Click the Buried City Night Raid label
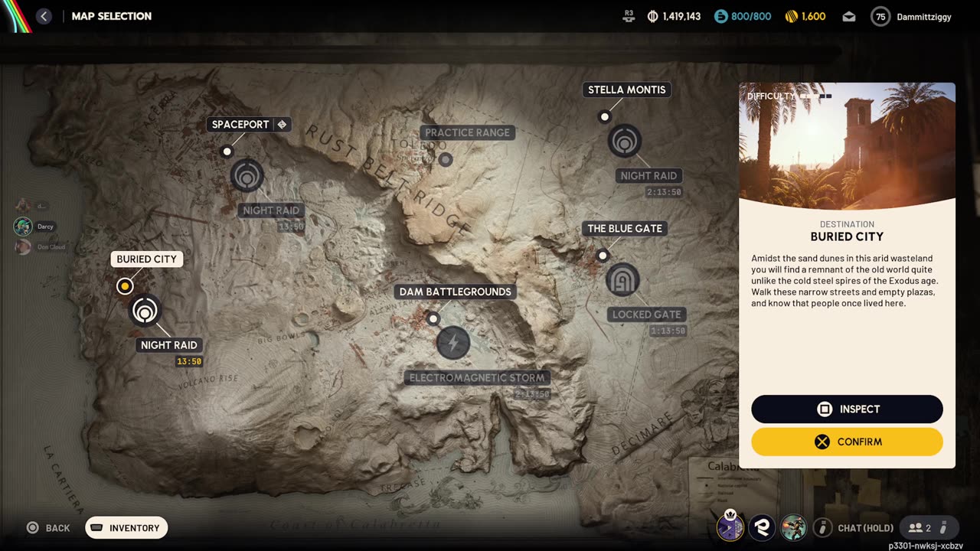This screenshot has width=980, height=551. pos(169,345)
